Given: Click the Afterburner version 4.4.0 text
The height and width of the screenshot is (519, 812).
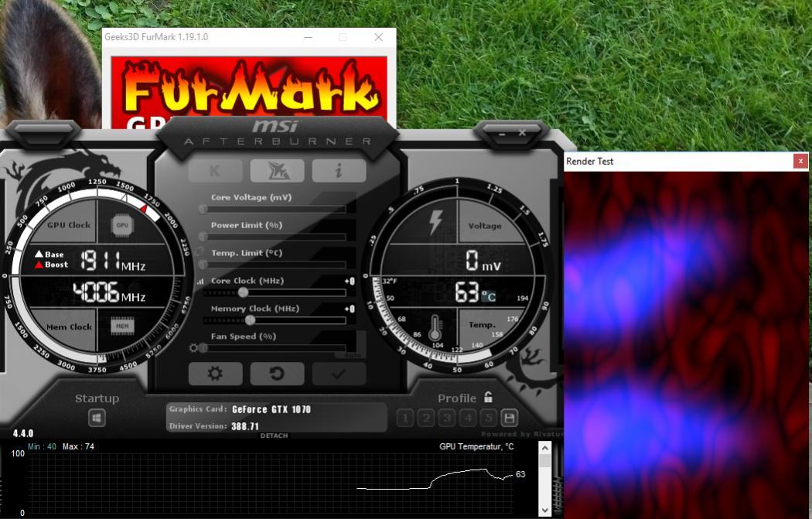Looking at the screenshot, I should pos(22,434).
